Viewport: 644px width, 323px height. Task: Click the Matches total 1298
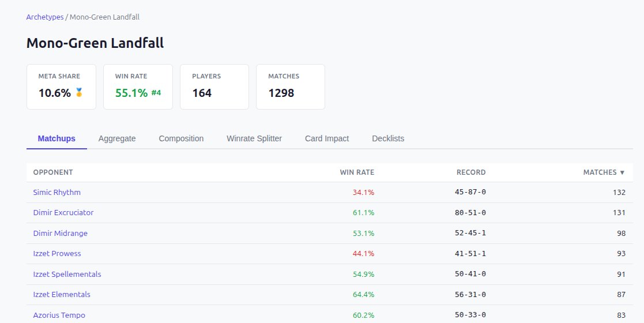[281, 93]
